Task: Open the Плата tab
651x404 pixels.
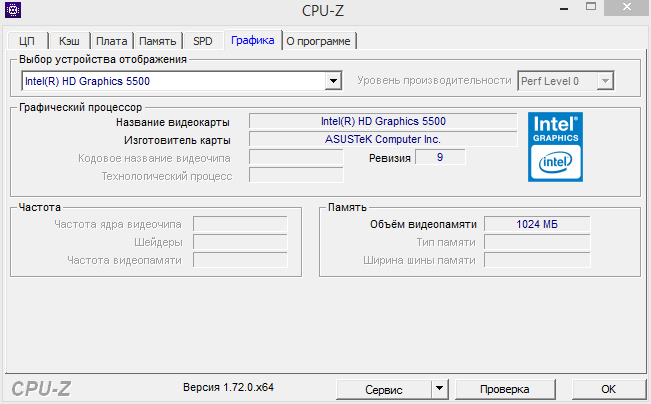Action: (112, 41)
